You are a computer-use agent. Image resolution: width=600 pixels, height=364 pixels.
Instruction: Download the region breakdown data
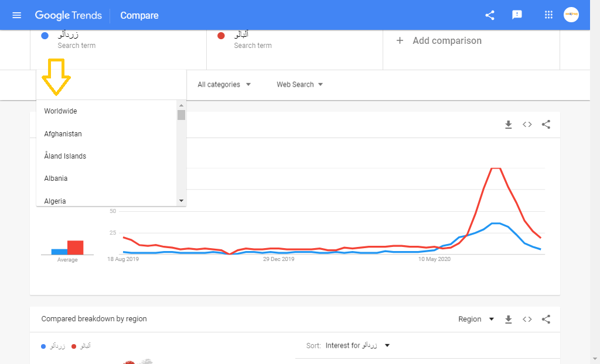point(509,320)
